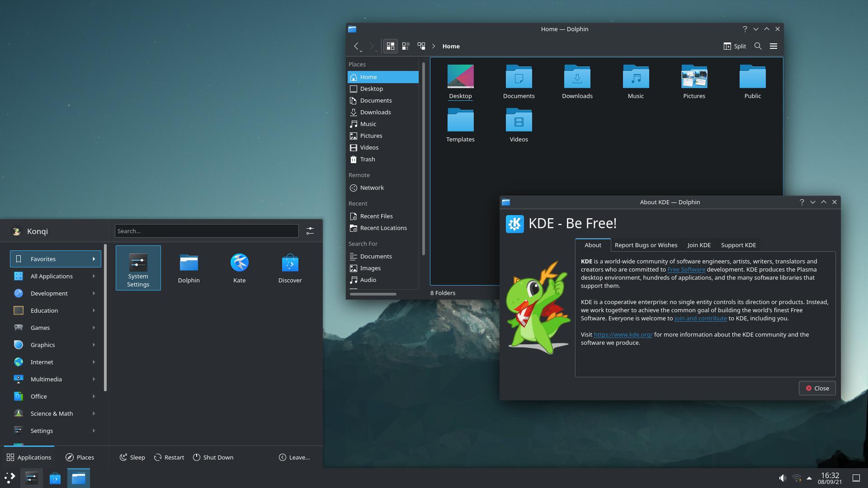The height and width of the screenshot is (488, 868).
Task: Switch to the Support KDE tab
Action: click(738, 245)
